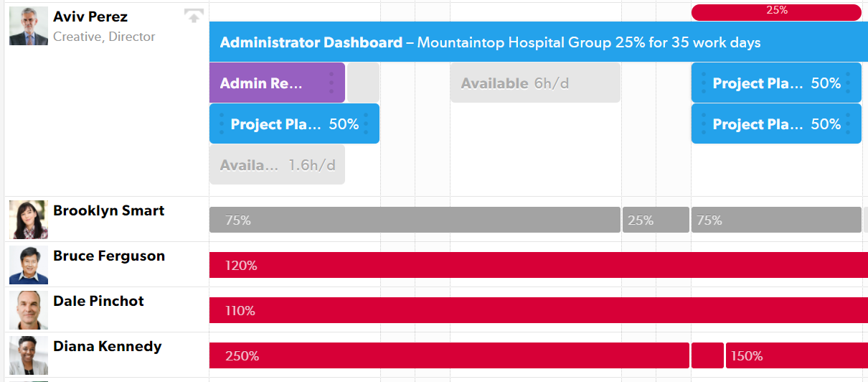Click right drag handle of lower-left Project Pla... bar
The height and width of the screenshot is (382, 868).
[x=366, y=124]
